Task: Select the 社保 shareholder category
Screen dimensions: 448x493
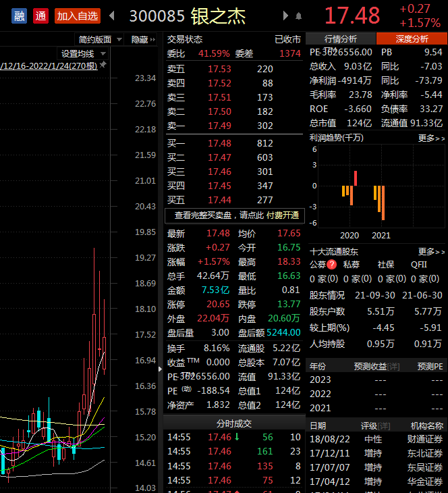Action: tap(386, 265)
